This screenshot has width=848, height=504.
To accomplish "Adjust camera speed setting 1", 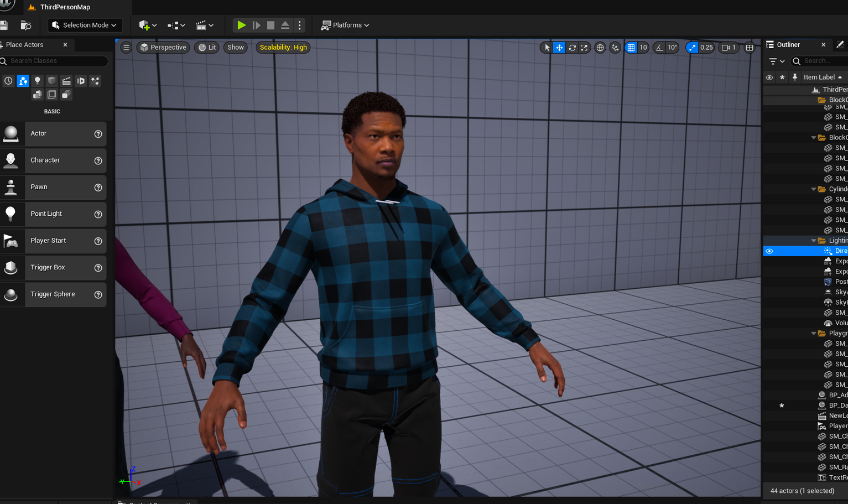I will pos(728,48).
